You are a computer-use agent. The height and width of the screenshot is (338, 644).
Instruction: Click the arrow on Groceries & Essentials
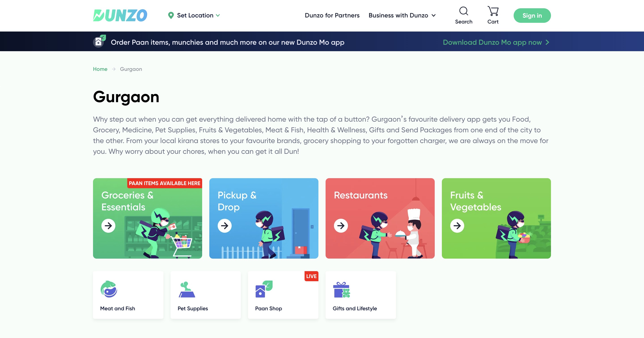pyautogui.click(x=108, y=226)
